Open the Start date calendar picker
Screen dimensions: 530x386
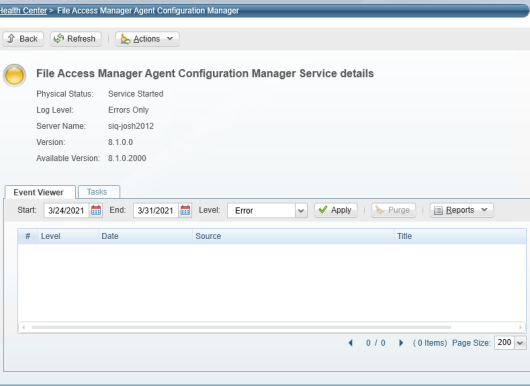(96, 210)
